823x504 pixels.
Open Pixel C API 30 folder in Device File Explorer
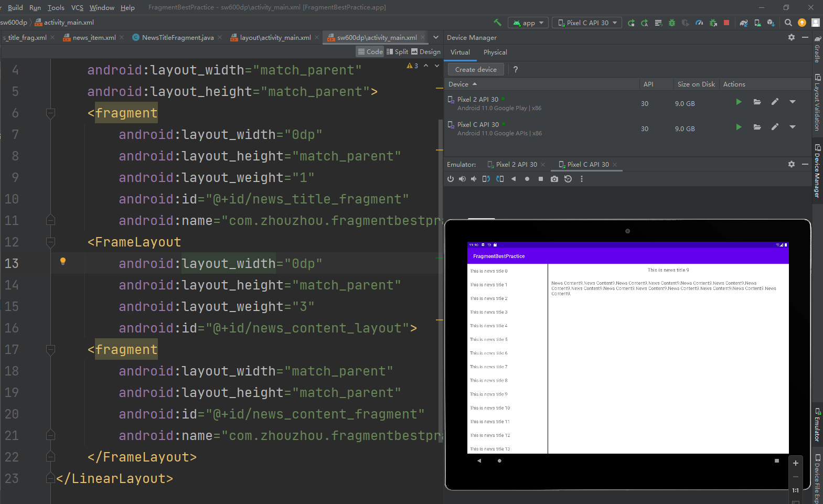pos(757,127)
